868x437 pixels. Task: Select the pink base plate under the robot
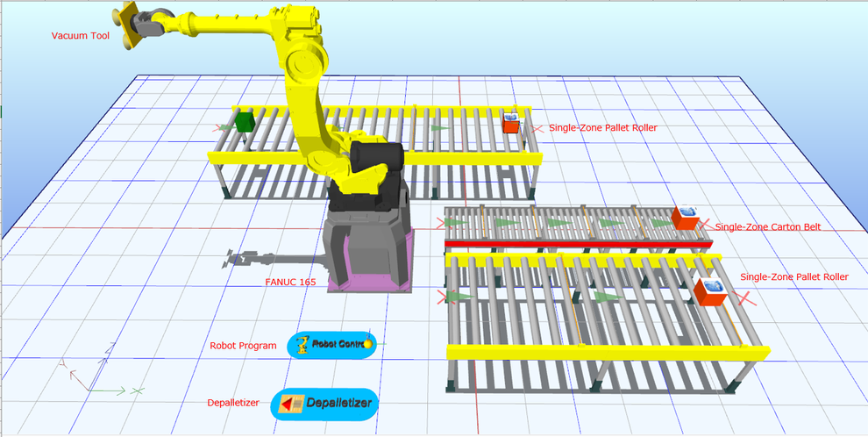370,283
